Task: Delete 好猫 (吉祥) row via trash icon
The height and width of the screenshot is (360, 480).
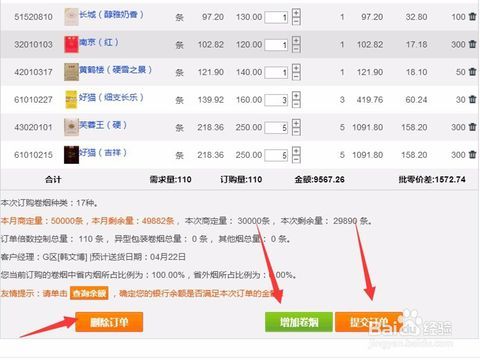Action: pos(472,155)
